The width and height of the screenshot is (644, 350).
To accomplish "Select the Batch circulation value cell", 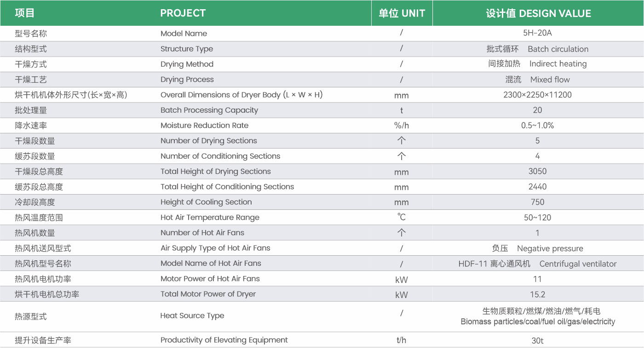I will (x=537, y=49).
